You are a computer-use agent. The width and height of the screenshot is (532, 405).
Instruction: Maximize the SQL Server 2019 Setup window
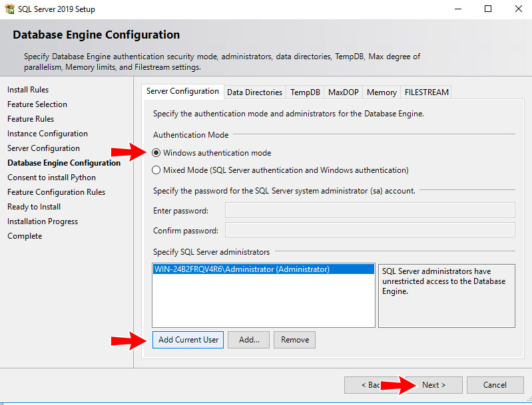(488, 9)
